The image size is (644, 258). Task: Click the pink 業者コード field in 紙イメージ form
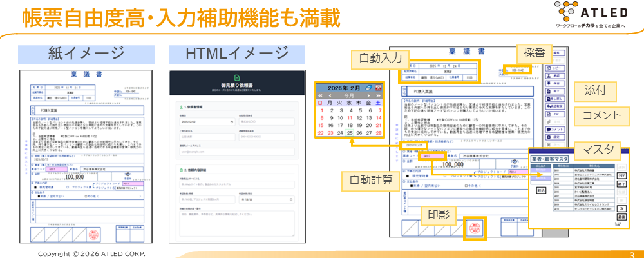(x=57, y=169)
